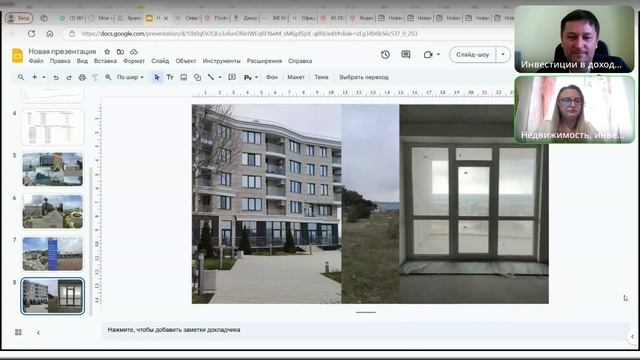Show the side panel chevron at bottom right

pos(632,337)
